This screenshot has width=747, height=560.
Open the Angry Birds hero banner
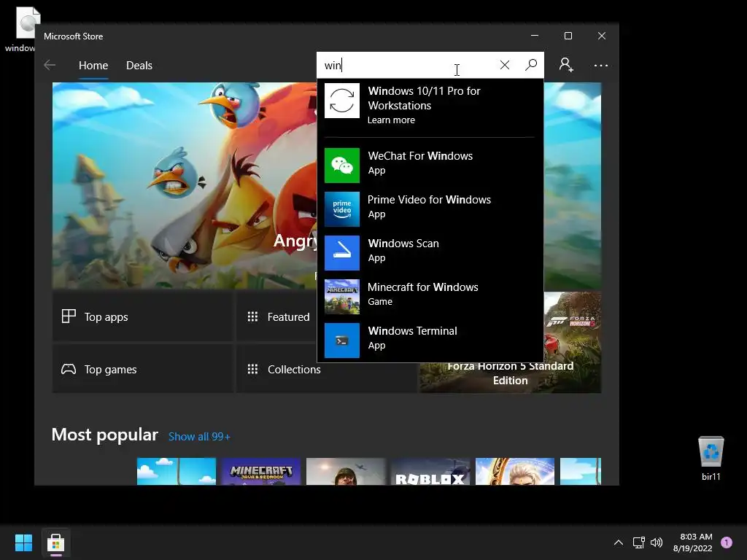coord(185,186)
